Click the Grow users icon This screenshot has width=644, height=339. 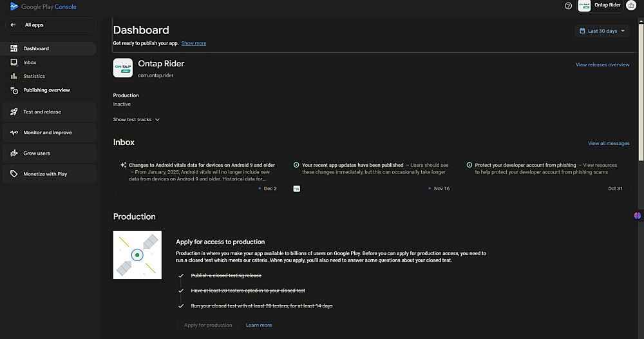(14, 153)
